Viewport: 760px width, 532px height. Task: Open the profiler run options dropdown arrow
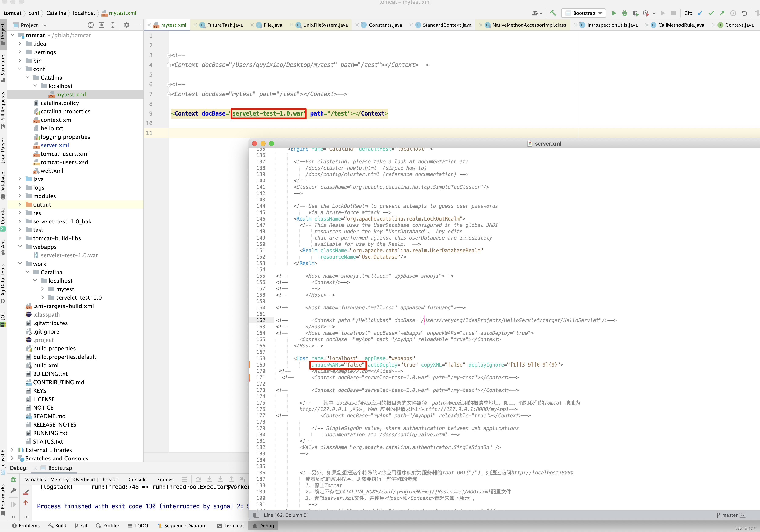(x=654, y=14)
